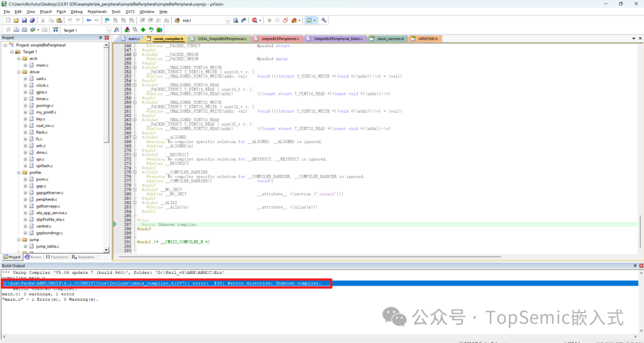
Task: Click the project pane vertical scrollbar
Action: coord(107,147)
